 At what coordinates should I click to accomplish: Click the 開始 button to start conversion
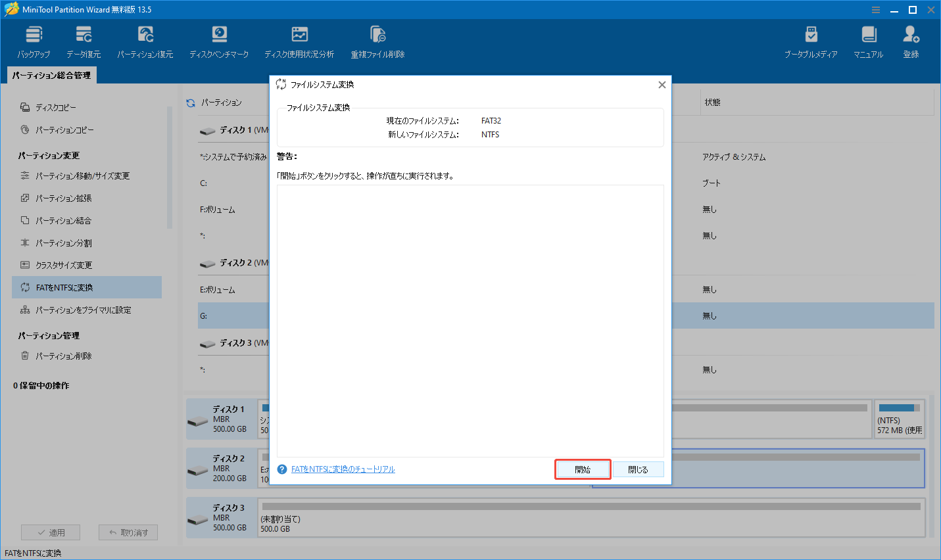(582, 469)
